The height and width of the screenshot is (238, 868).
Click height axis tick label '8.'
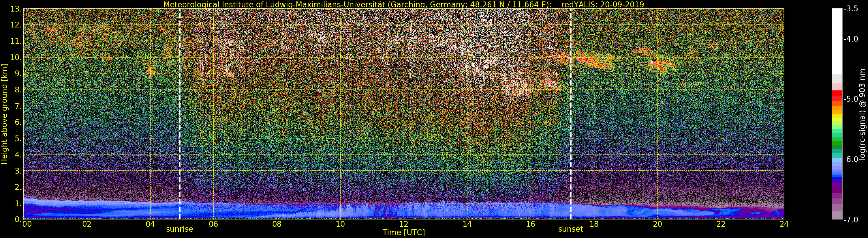pos(18,90)
